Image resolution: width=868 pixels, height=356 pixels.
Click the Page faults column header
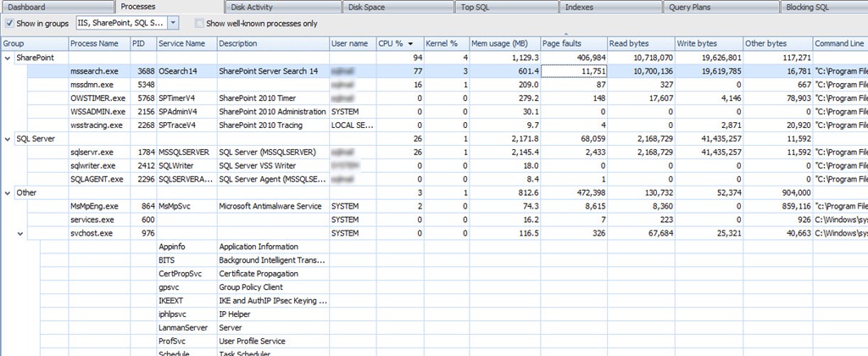574,43
